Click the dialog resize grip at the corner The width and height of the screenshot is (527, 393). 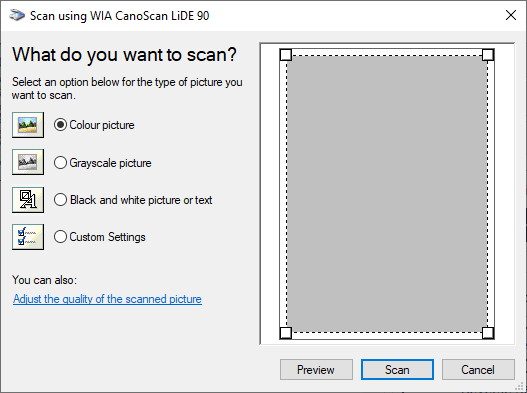point(520,386)
